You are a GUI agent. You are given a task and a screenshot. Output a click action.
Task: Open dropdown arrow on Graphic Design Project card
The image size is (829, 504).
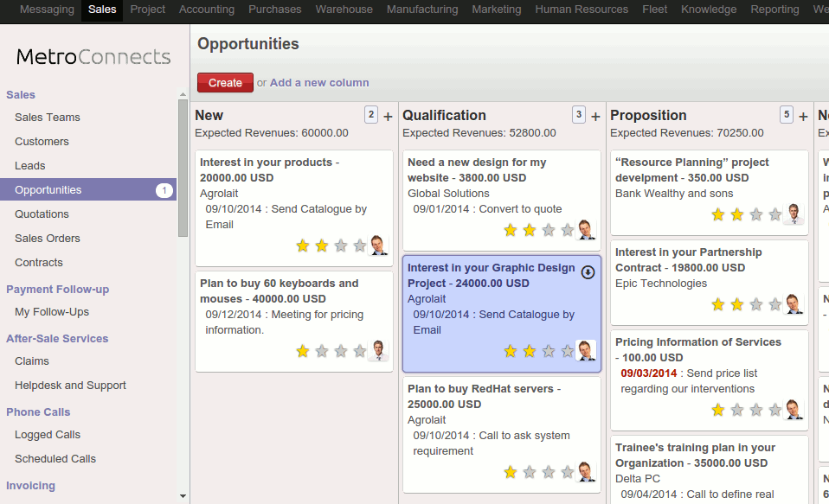click(588, 272)
